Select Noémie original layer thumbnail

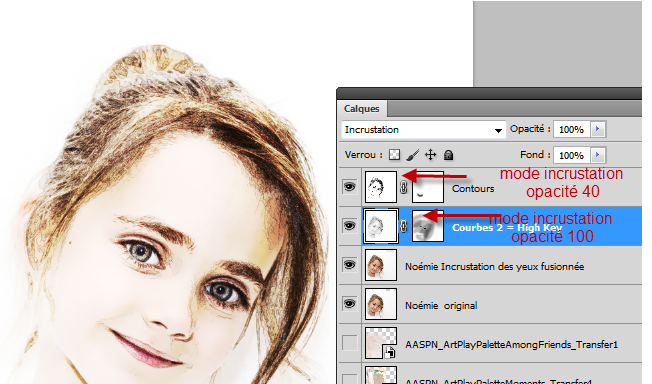tap(381, 304)
